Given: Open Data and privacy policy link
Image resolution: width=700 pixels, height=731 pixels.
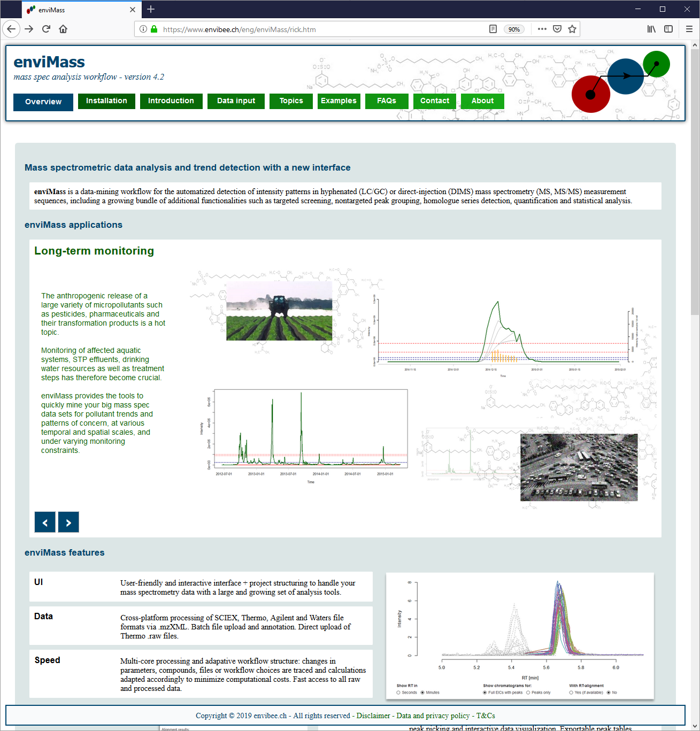Looking at the screenshot, I should tap(433, 715).
